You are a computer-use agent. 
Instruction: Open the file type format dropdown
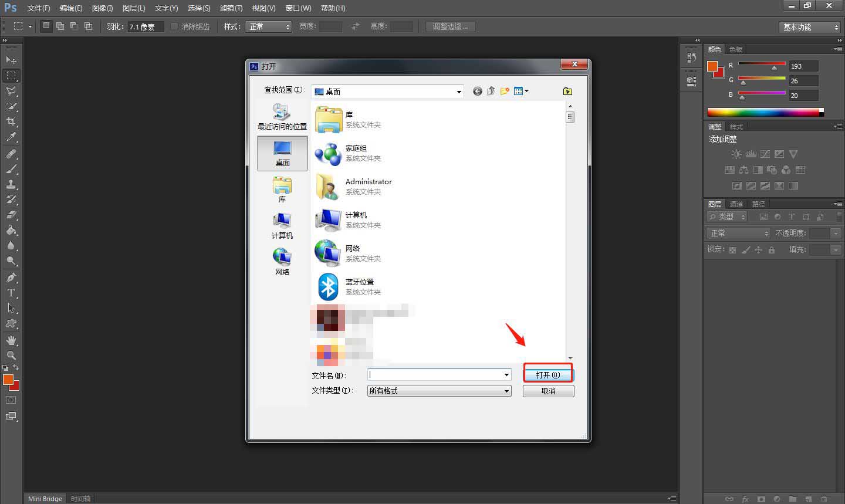(x=506, y=391)
